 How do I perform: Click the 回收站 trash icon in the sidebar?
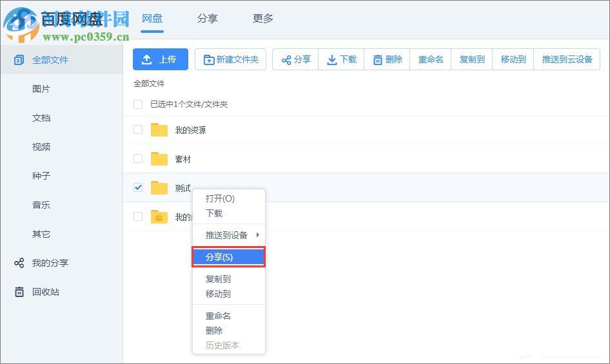click(19, 292)
